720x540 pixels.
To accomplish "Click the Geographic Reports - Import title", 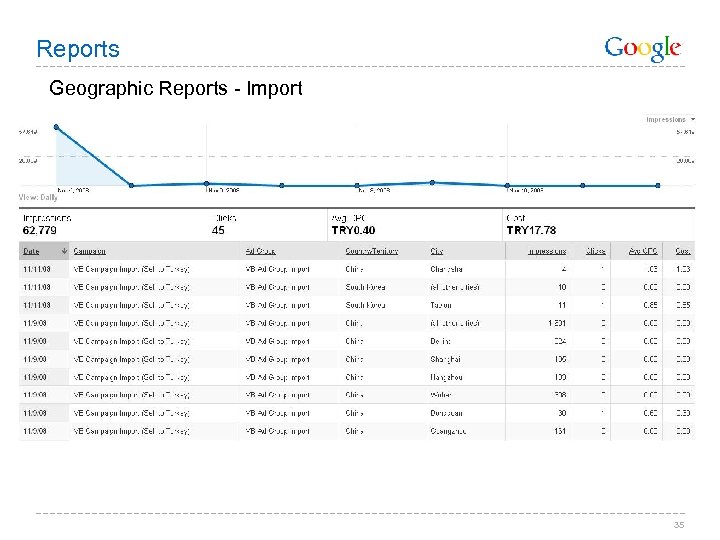I will pyautogui.click(x=176, y=88).
